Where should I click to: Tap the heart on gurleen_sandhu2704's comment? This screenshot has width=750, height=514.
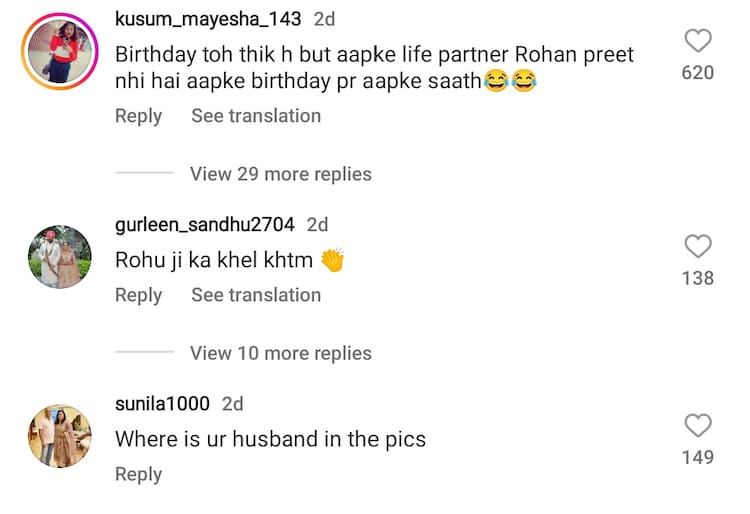(697, 246)
